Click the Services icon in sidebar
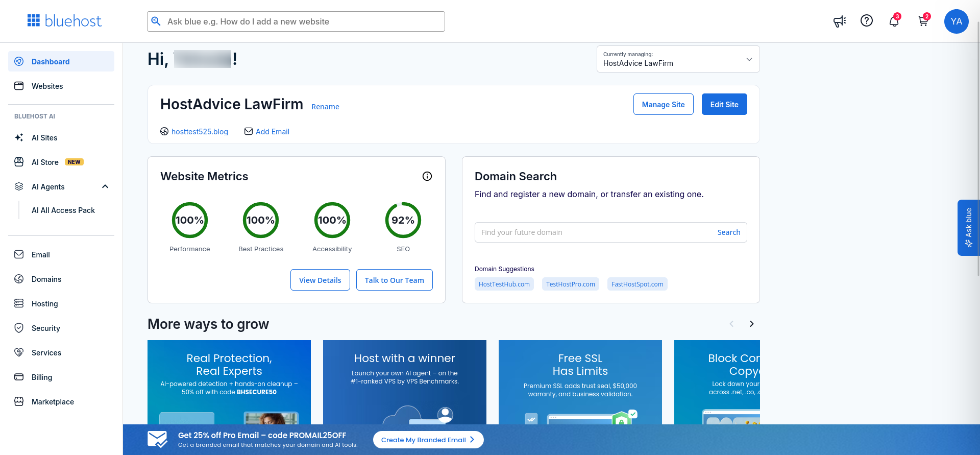Viewport: 980px width, 455px height. [x=19, y=352]
